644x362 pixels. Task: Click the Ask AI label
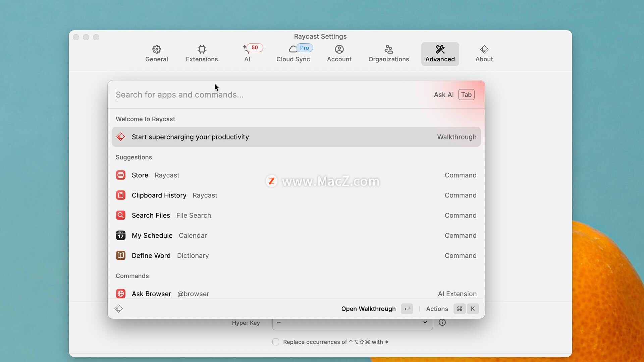click(x=443, y=95)
